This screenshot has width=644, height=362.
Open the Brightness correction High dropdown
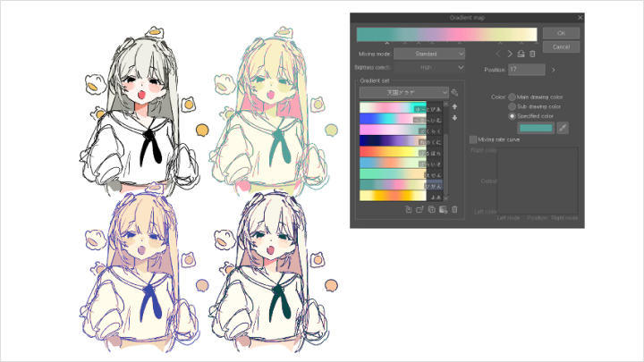pyautogui.click(x=429, y=67)
